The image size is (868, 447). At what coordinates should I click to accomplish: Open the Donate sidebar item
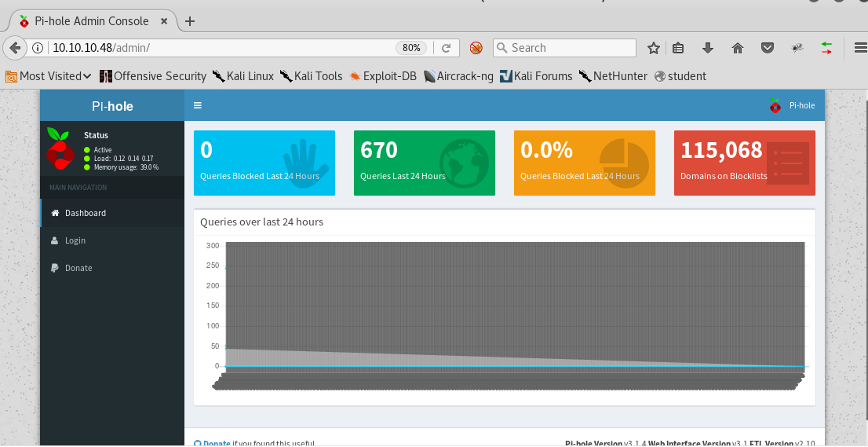pyautogui.click(x=78, y=268)
